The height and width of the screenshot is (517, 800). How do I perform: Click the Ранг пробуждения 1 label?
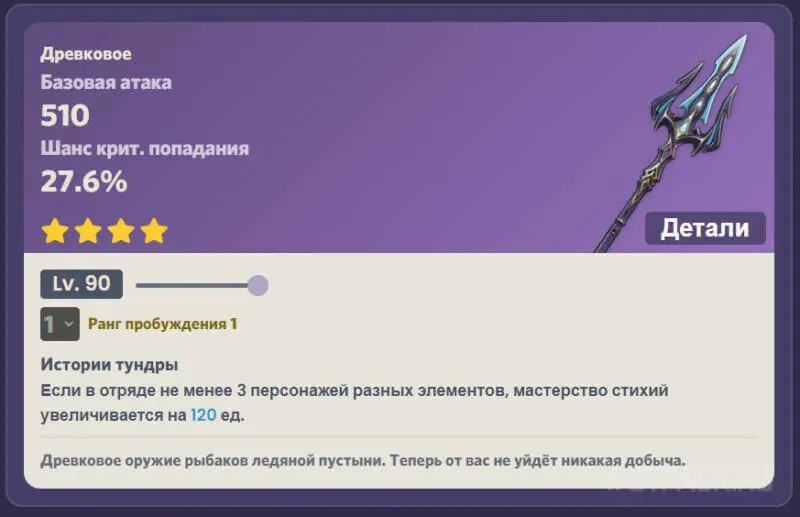(x=162, y=324)
